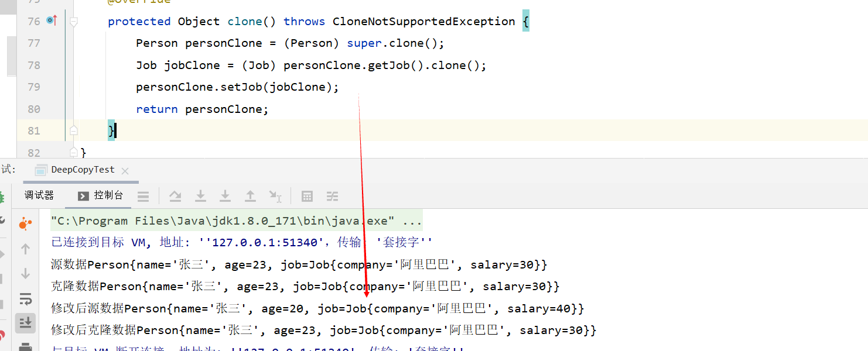Click the console Down the Stack Trace arrow
Image resolution: width=868 pixels, height=351 pixels.
(25, 274)
